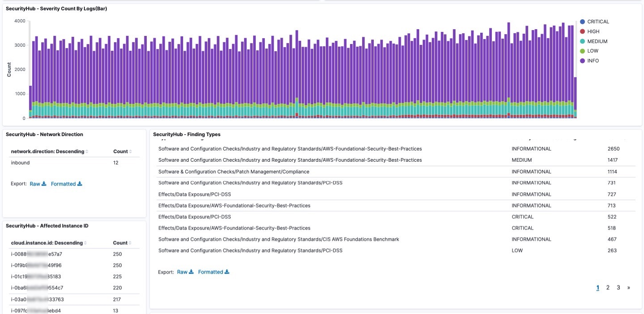Export Finding Types data as Raw

185,272
